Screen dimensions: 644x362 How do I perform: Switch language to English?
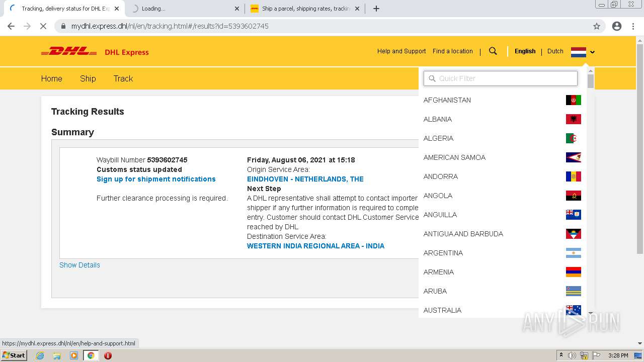pos(525,51)
